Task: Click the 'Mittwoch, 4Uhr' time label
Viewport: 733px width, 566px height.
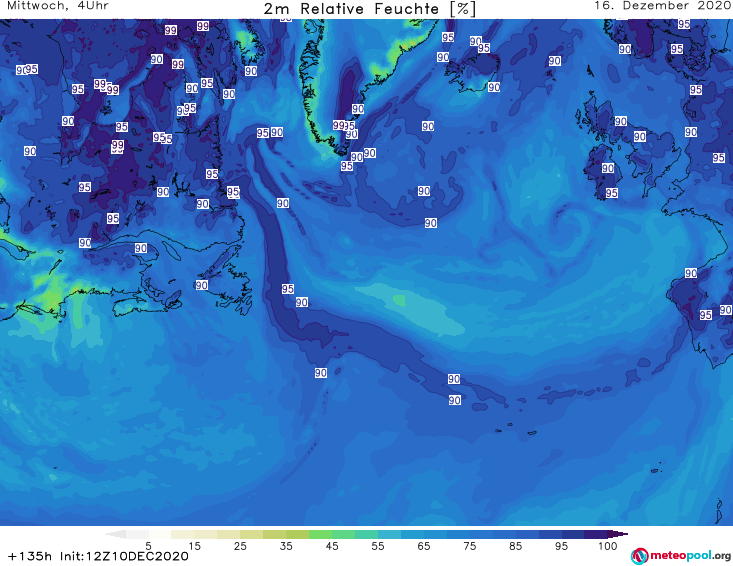Action: coord(58,6)
